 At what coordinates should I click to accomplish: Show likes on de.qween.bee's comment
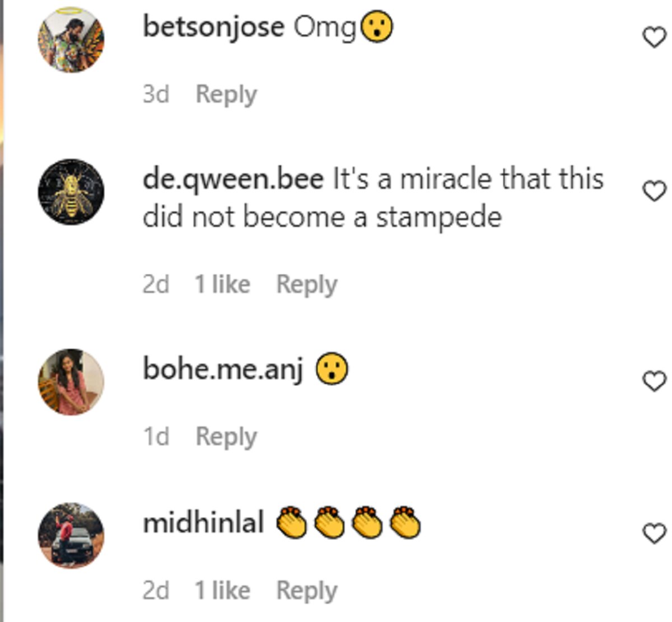(x=222, y=284)
